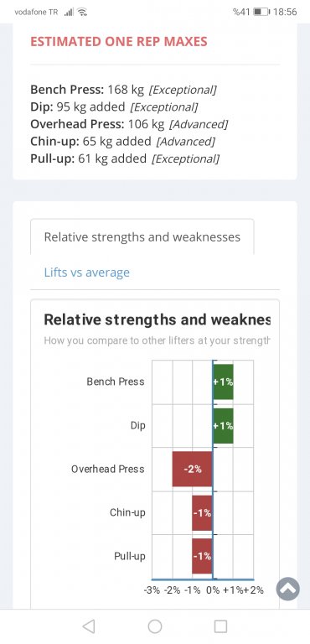This screenshot has width=310, height=644.
Task: Tap the Bench Press 168 kg entry
Action: pos(124,90)
